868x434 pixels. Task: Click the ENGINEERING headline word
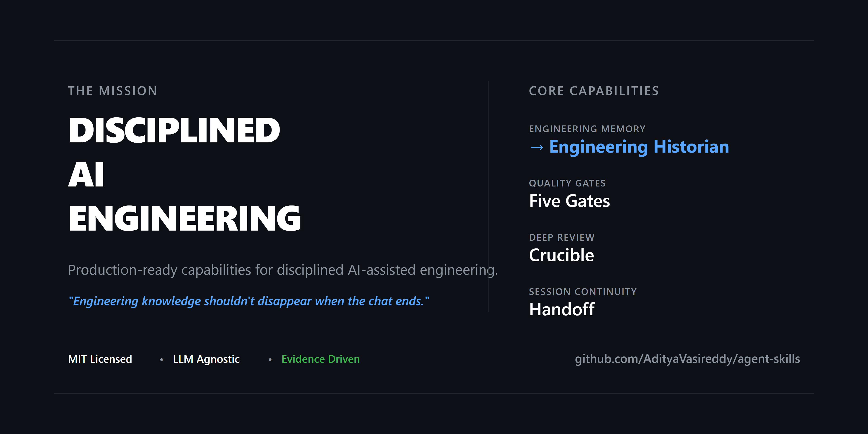[185, 218]
